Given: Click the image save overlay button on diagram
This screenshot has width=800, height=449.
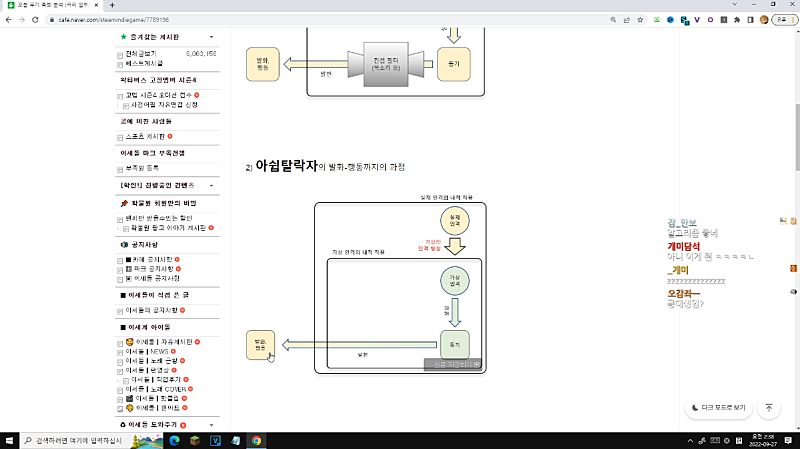Looking at the screenshot, I should (x=453, y=364).
